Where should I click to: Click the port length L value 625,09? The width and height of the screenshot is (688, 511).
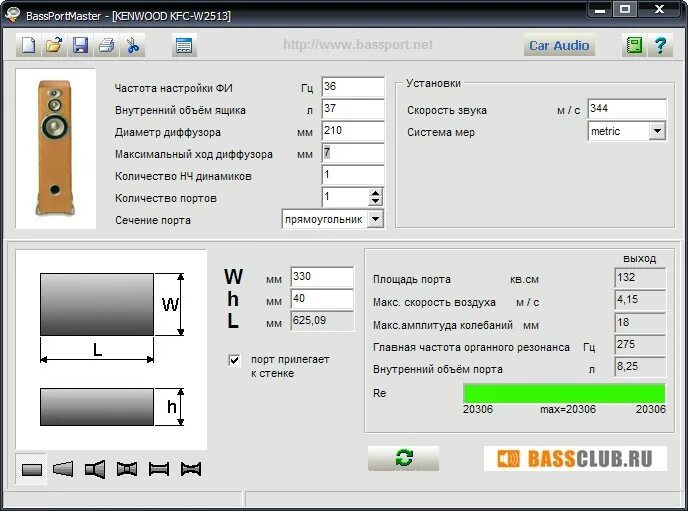point(322,321)
